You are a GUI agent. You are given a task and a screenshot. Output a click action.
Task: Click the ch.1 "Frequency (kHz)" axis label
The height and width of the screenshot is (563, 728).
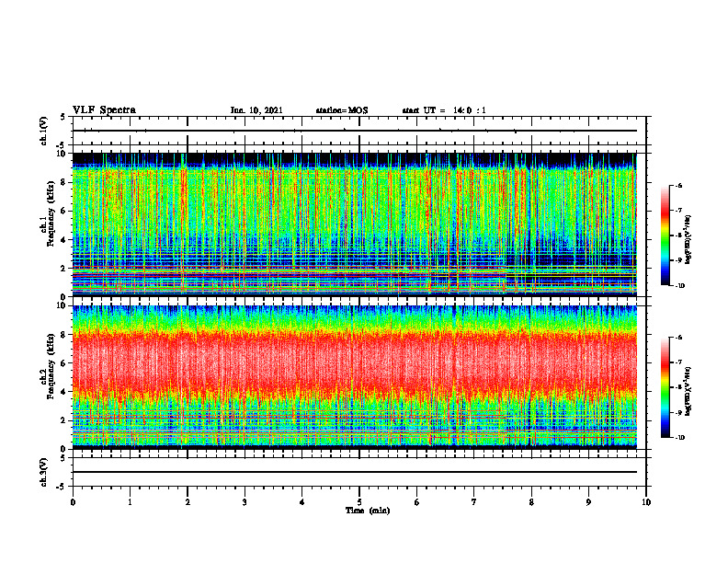click(51, 213)
